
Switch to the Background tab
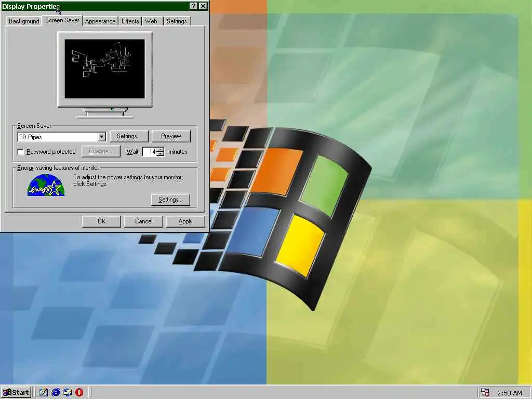click(24, 21)
